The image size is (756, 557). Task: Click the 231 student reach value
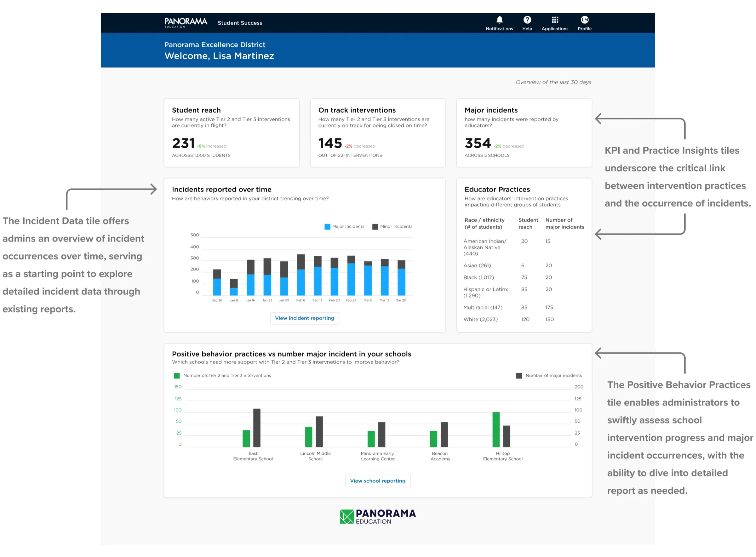point(183,143)
